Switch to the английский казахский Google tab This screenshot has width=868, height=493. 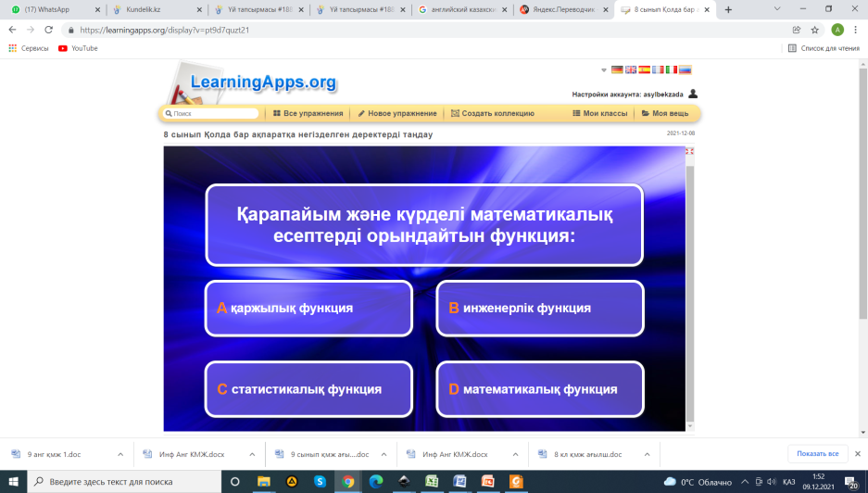463,9
